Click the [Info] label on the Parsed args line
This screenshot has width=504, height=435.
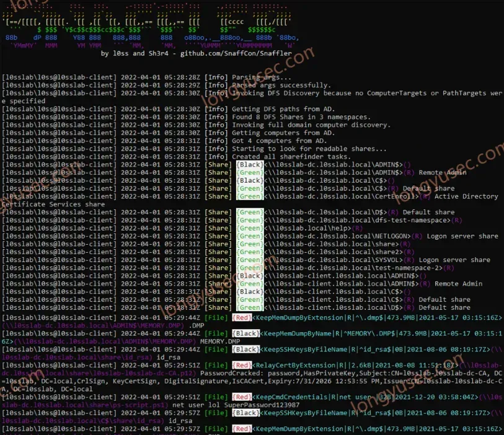point(216,85)
